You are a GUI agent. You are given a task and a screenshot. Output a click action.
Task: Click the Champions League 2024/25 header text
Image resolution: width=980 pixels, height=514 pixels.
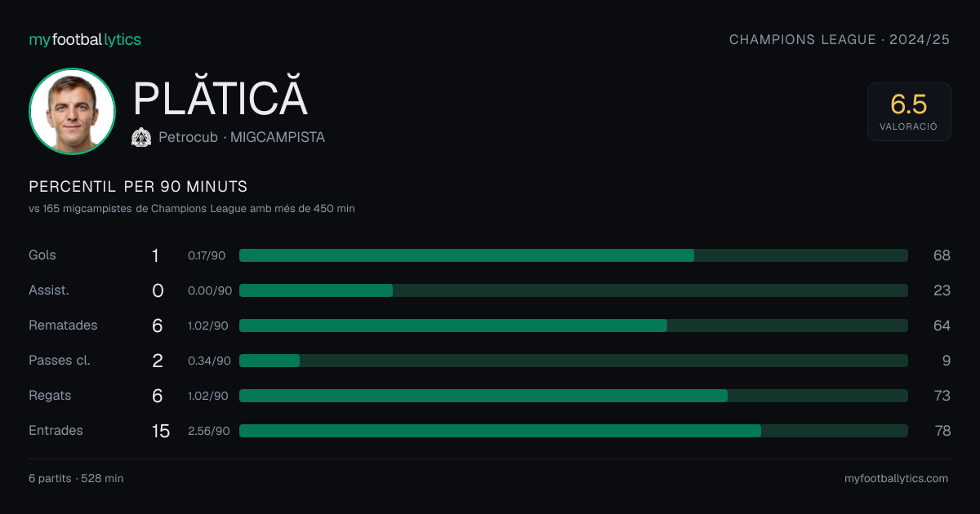(840, 39)
